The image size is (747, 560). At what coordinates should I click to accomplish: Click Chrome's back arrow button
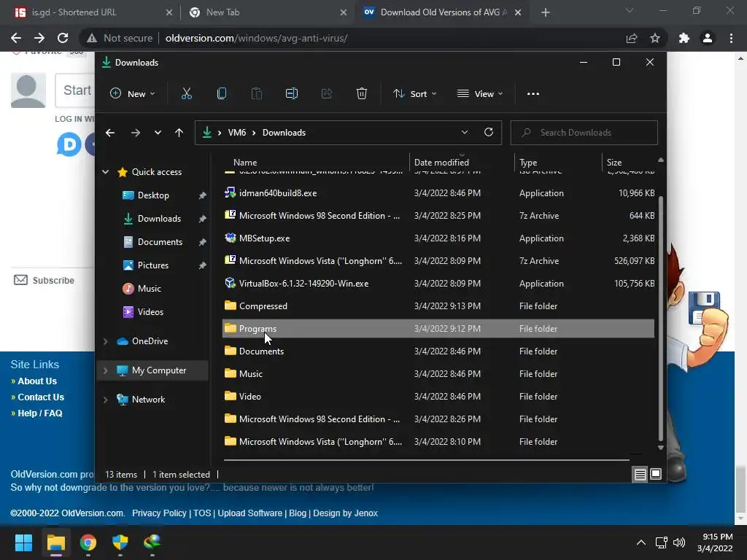(x=16, y=38)
